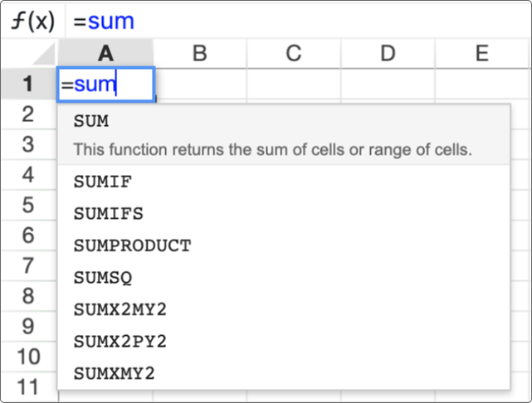Screen dimensions: 532x403
Task: Click the f(x) function icon
Action: 32,21
